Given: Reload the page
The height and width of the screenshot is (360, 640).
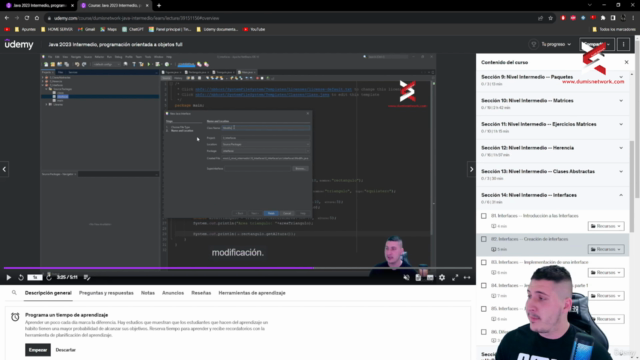Looking at the screenshot, I should click(x=27, y=18).
